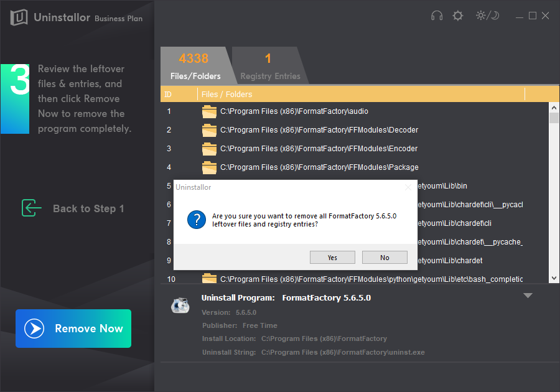Click the FormatFactory program icon
560x392 pixels.
(x=180, y=304)
